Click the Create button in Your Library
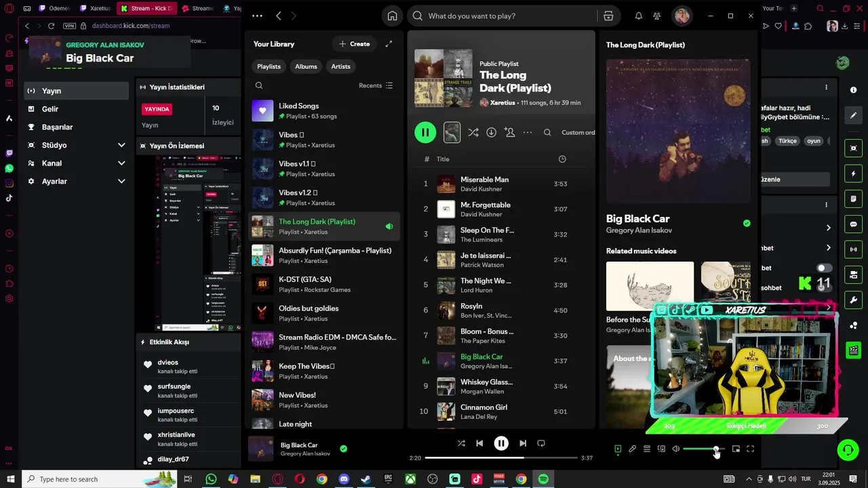The width and height of the screenshot is (868, 488). point(355,44)
